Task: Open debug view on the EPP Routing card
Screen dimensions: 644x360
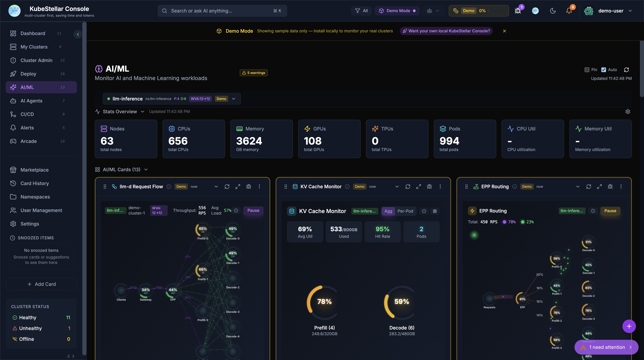Action: (x=610, y=186)
